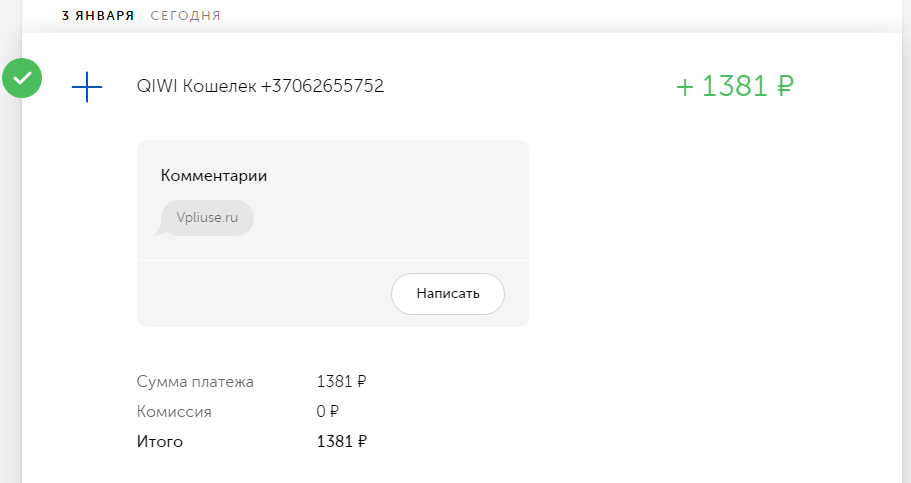Select the QIWI Кошелек +37062655752 title
Viewport: 911px width, 483px height.
[260, 86]
